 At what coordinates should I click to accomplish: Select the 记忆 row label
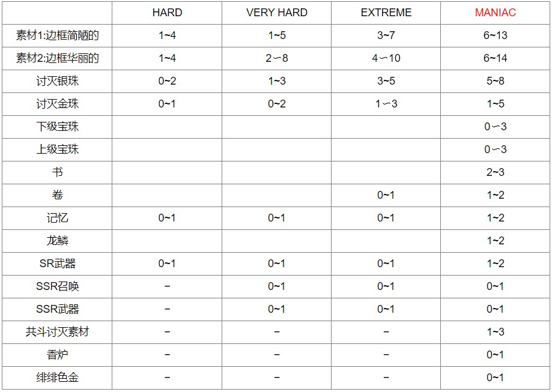coord(58,218)
